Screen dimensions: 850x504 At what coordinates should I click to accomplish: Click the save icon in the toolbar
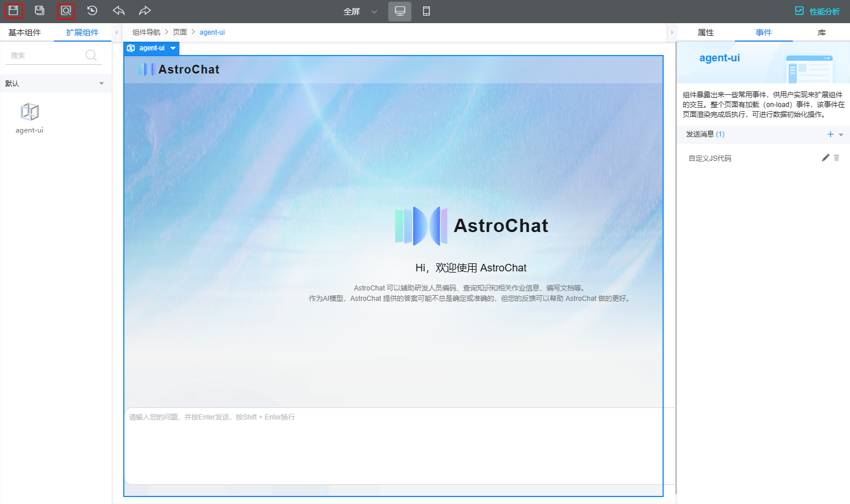tap(13, 10)
